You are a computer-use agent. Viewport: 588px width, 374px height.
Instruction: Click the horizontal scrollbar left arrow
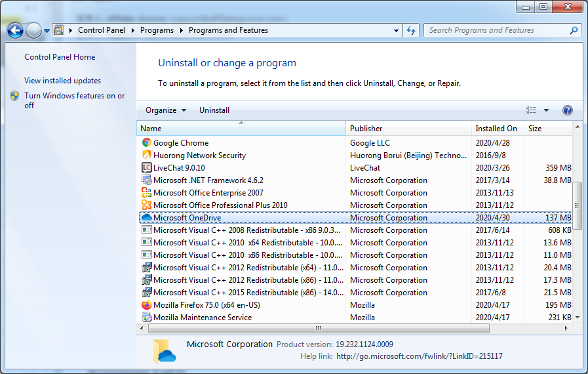point(142,328)
